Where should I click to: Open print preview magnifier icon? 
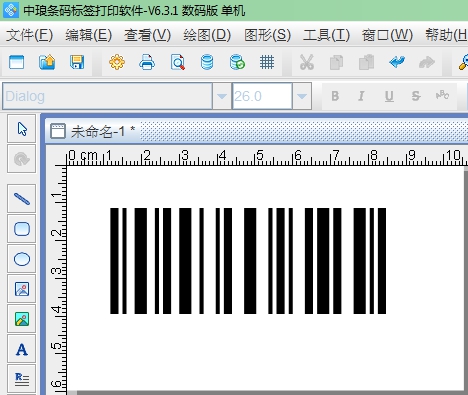point(178,62)
